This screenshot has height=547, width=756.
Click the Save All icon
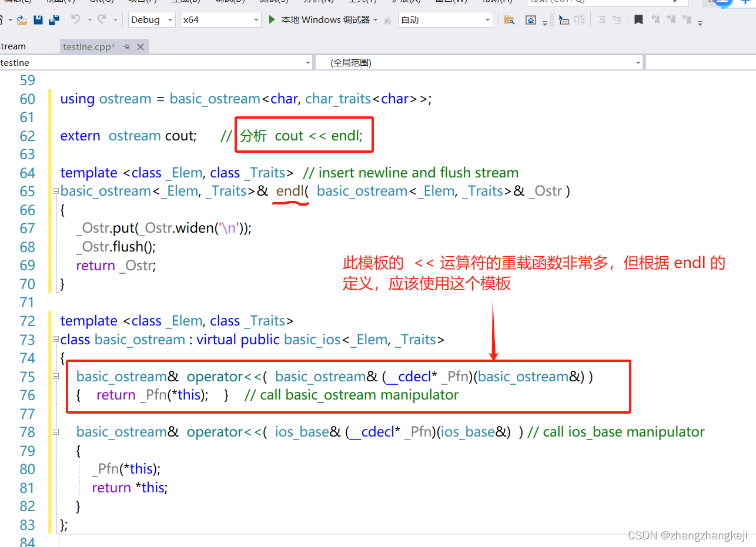(x=53, y=20)
